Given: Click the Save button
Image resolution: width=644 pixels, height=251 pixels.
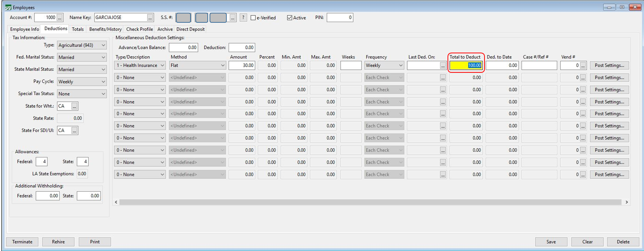Looking at the screenshot, I should [x=551, y=242].
